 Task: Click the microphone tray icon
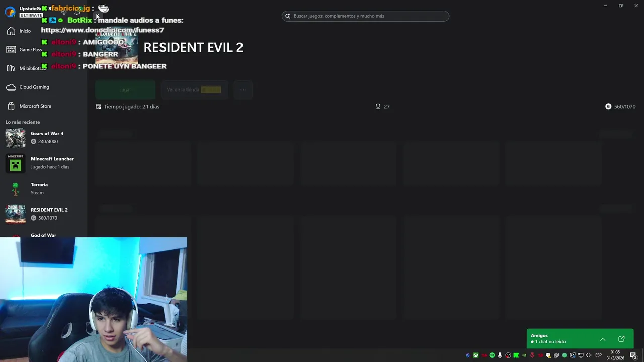click(500, 355)
